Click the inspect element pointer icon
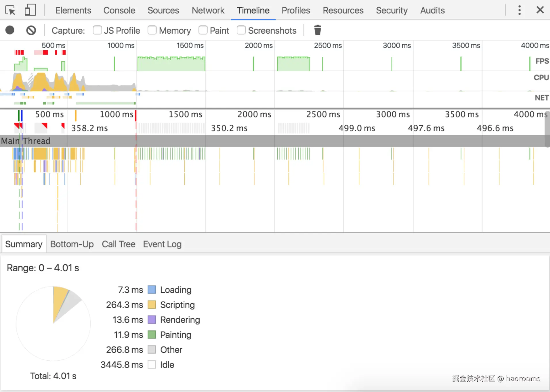The height and width of the screenshot is (392, 550). click(x=10, y=11)
